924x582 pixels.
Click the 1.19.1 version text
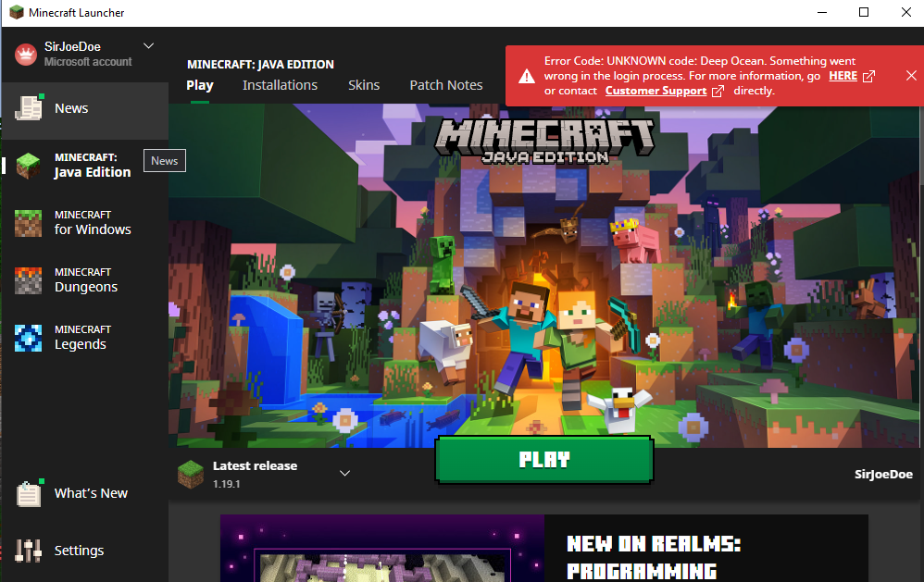coord(226,484)
